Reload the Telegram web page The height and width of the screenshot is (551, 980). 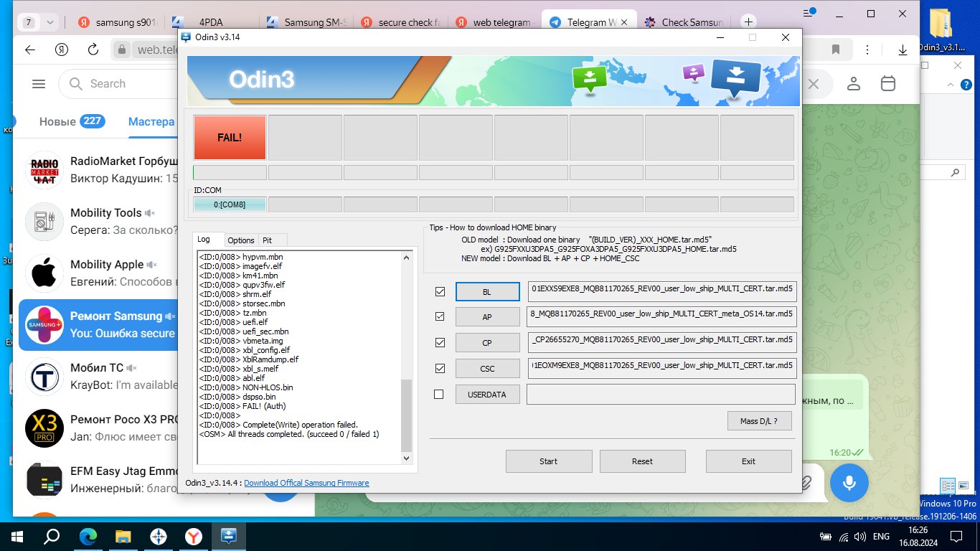tap(93, 50)
